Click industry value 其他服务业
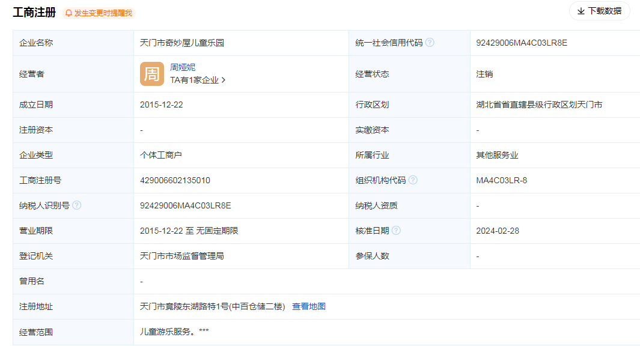 497,155
